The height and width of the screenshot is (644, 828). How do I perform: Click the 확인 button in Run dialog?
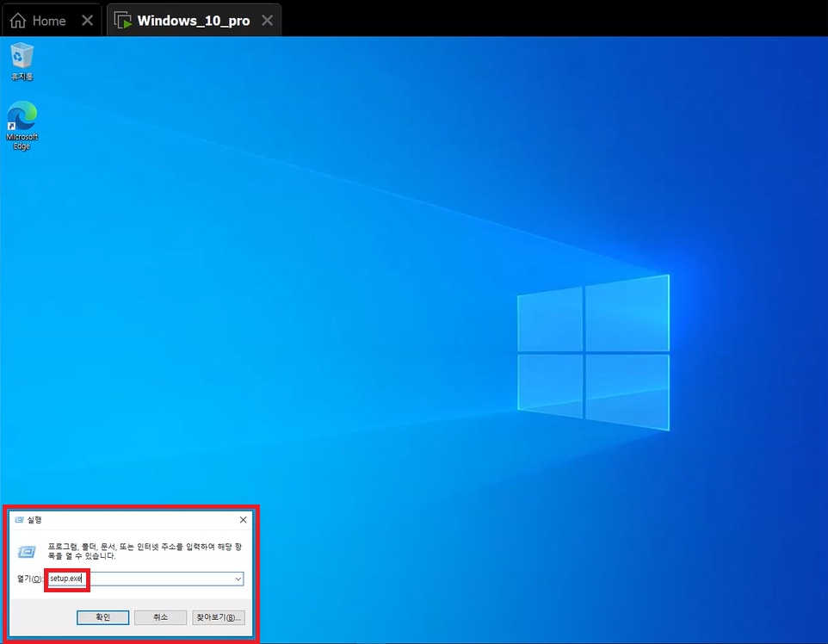(x=103, y=617)
